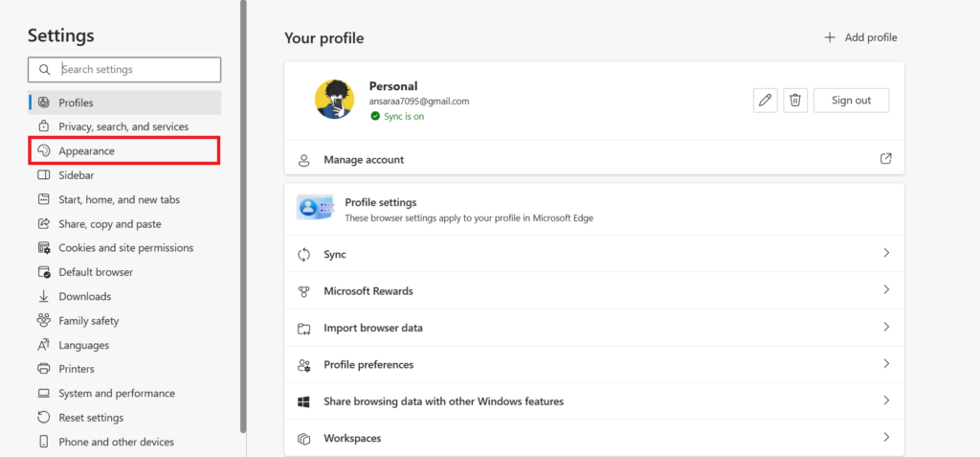Screen dimensions: 980x457
Task: Click the green Sync is on status
Action: [397, 116]
